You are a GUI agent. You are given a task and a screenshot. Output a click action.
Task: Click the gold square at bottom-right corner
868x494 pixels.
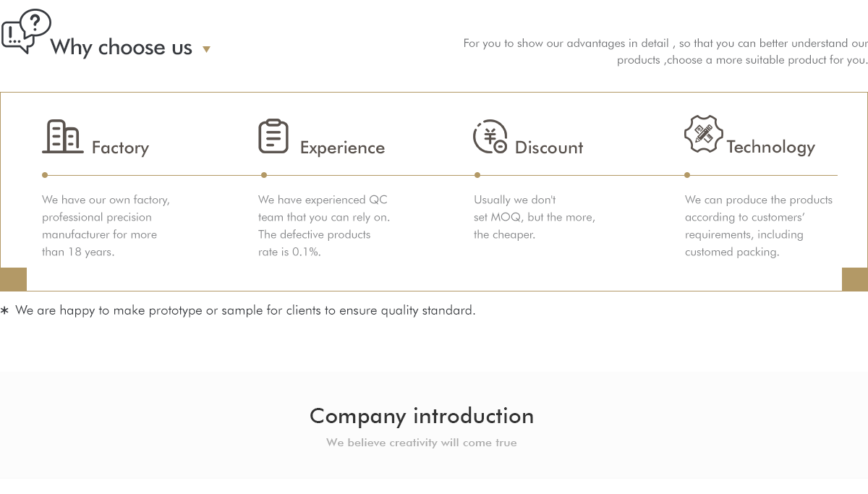[855, 279]
